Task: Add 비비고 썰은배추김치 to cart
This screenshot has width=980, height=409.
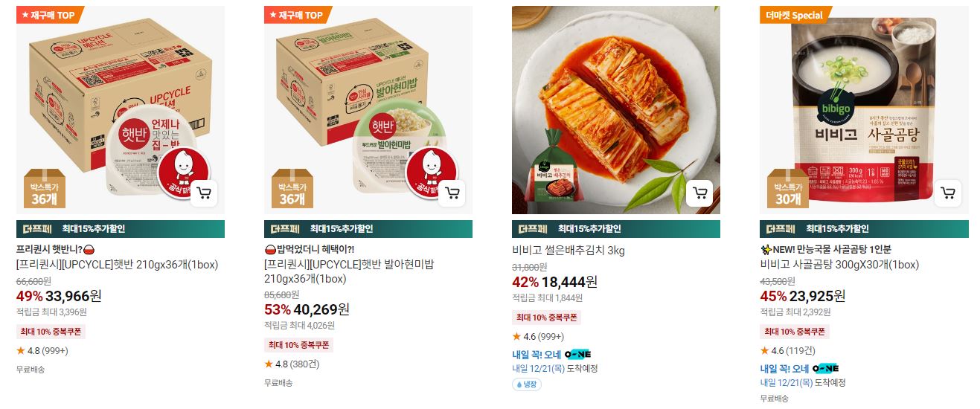Action: (699, 193)
